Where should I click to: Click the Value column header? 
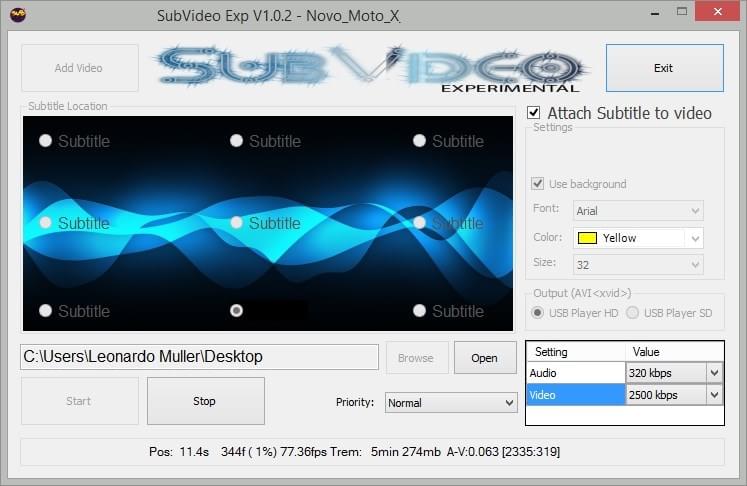(674, 352)
